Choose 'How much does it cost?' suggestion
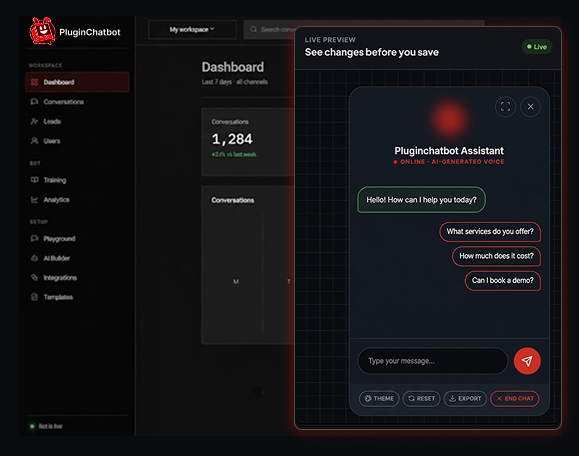The width and height of the screenshot is (579, 456). [496, 256]
